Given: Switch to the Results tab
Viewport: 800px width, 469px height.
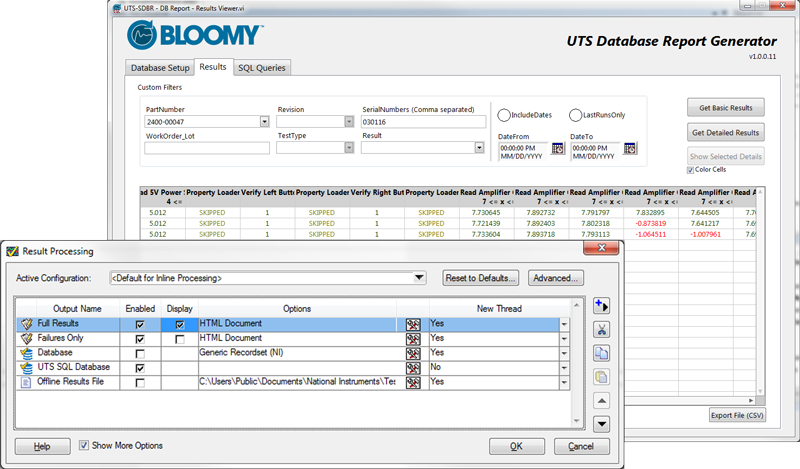Looking at the screenshot, I should tap(213, 67).
